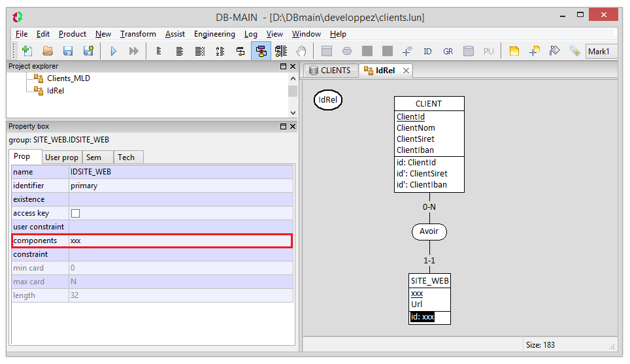Switch to the CLIENTS document tab
Image resolution: width=630 pixels, height=364 pixels.
coord(331,71)
